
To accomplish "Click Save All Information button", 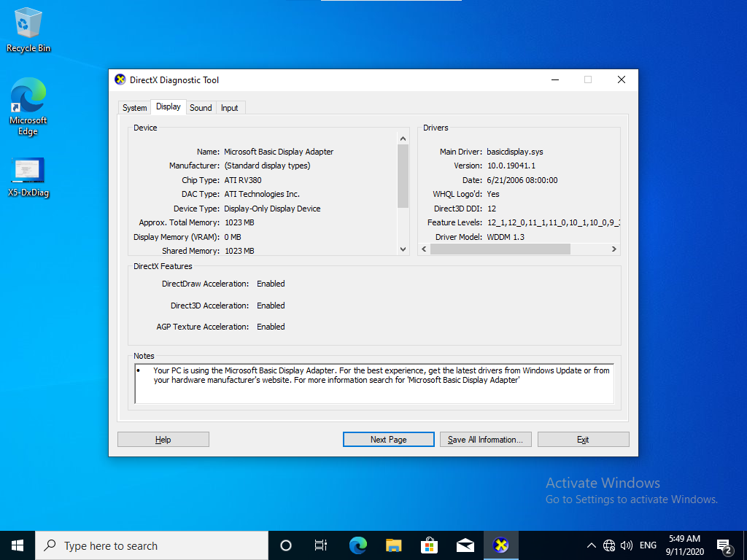I will [485, 440].
